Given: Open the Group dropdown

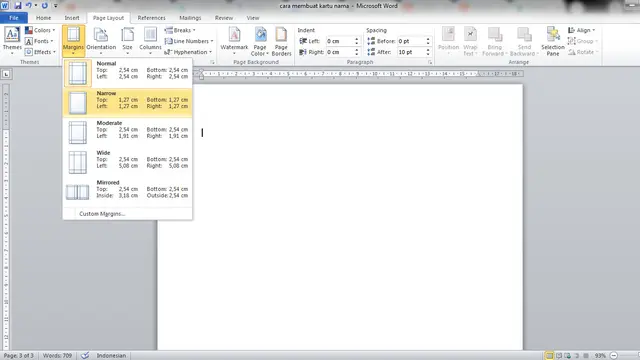Looking at the screenshot, I should tap(583, 41).
